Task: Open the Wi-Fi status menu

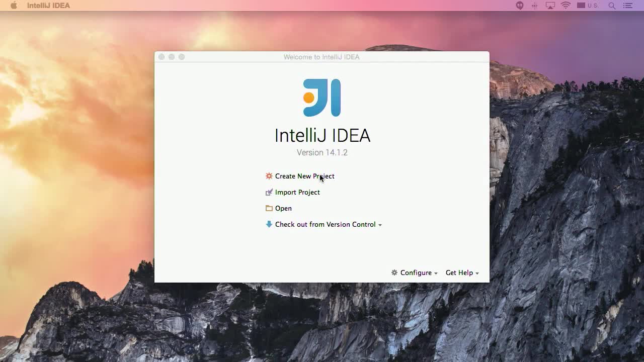Action: tap(566, 6)
